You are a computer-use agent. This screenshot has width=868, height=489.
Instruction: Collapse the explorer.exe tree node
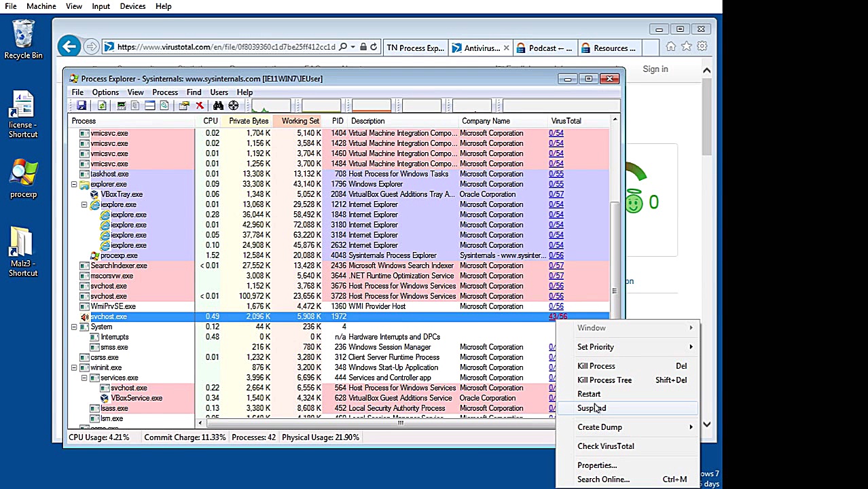(x=74, y=184)
